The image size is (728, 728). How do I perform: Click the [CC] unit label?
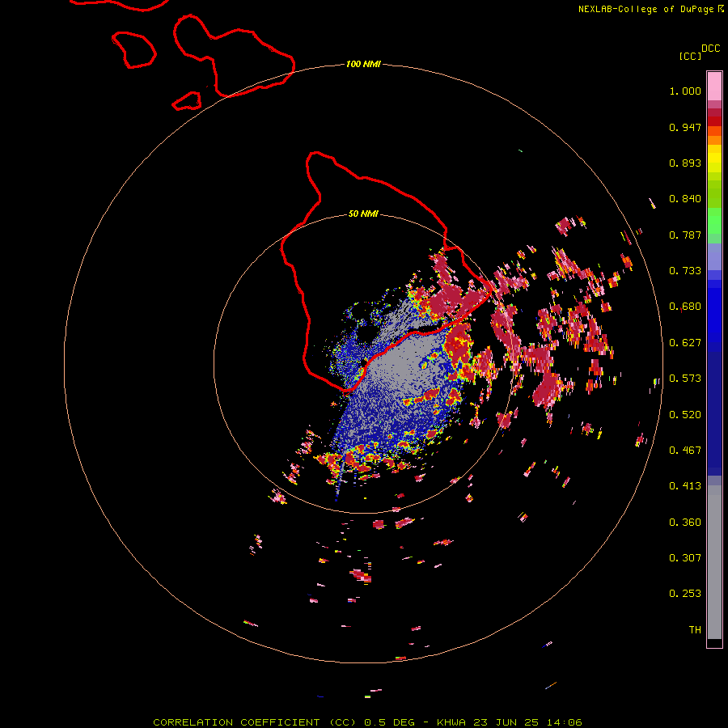[691, 56]
